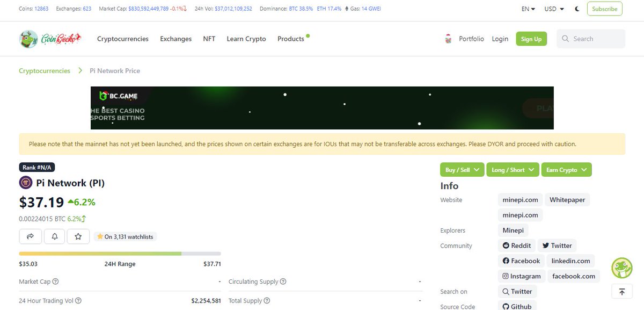Open the Twitter community link
This screenshot has height=310, width=644.
tap(557, 246)
